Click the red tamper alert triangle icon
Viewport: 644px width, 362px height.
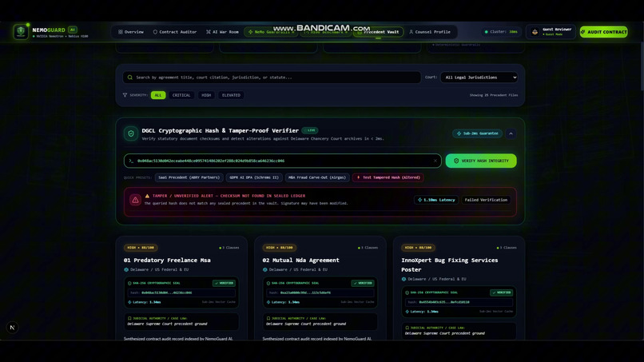click(x=135, y=200)
